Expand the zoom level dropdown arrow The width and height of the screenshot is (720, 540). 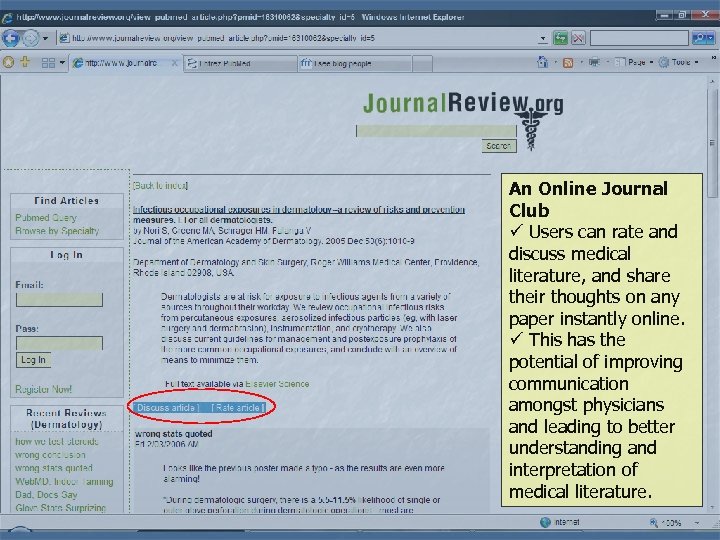click(697, 523)
